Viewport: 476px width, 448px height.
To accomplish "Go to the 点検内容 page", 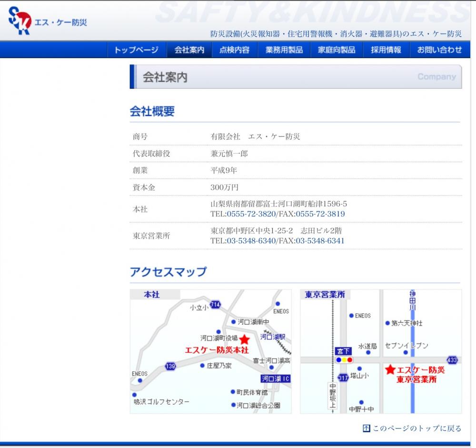I will pos(234,50).
